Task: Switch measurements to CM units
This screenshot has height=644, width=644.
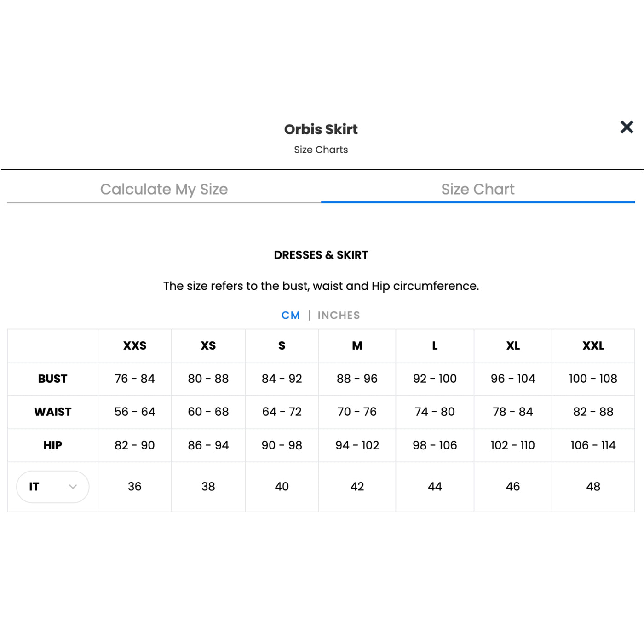Action: [291, 315]
